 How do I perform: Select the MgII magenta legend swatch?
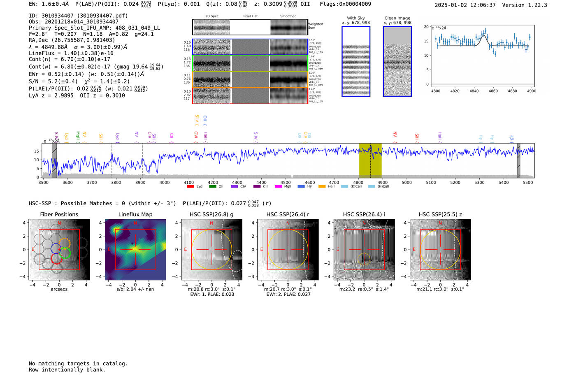pos(279,186)
